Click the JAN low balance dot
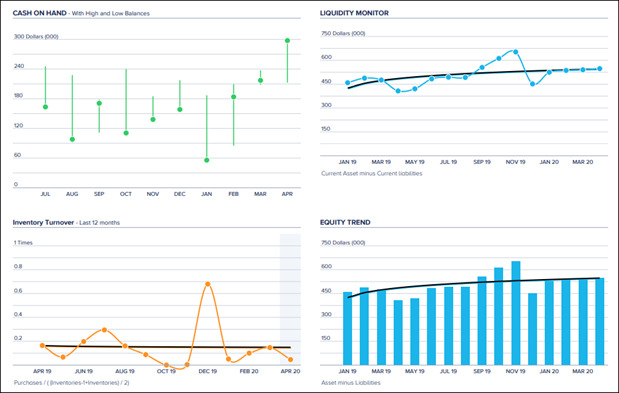Screen dimensions: 619x393 tap(207, 160)
